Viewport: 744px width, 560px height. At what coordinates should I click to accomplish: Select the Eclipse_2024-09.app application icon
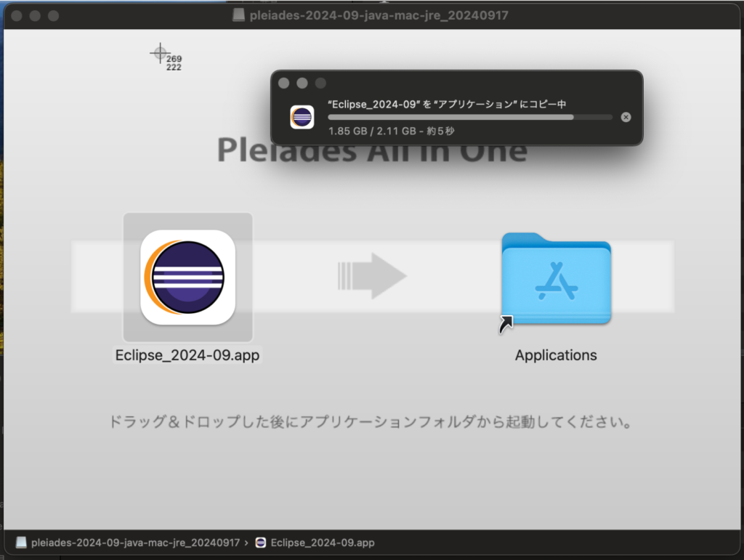tap(187, 277)
